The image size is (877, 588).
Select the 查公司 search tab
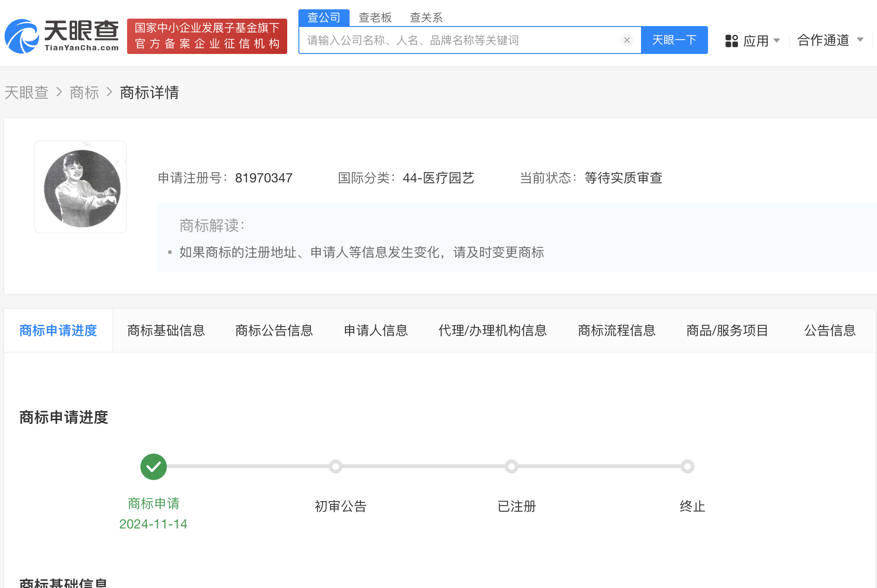tap(324, 18)
